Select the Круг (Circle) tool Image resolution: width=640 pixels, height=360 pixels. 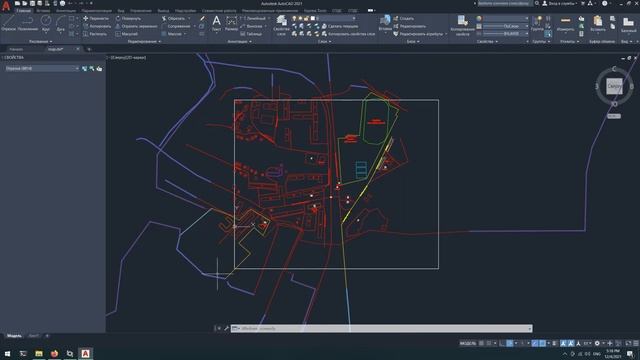(x=46, y=23)
